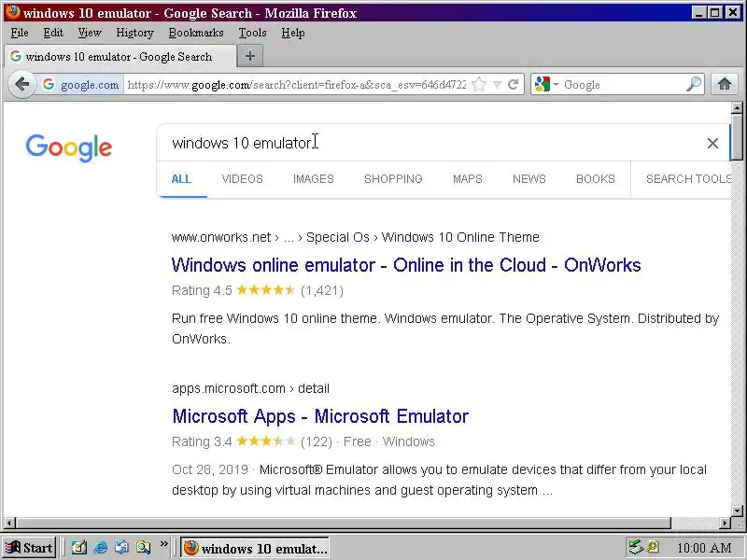Click the second system tray icon

tap(653, 547)
